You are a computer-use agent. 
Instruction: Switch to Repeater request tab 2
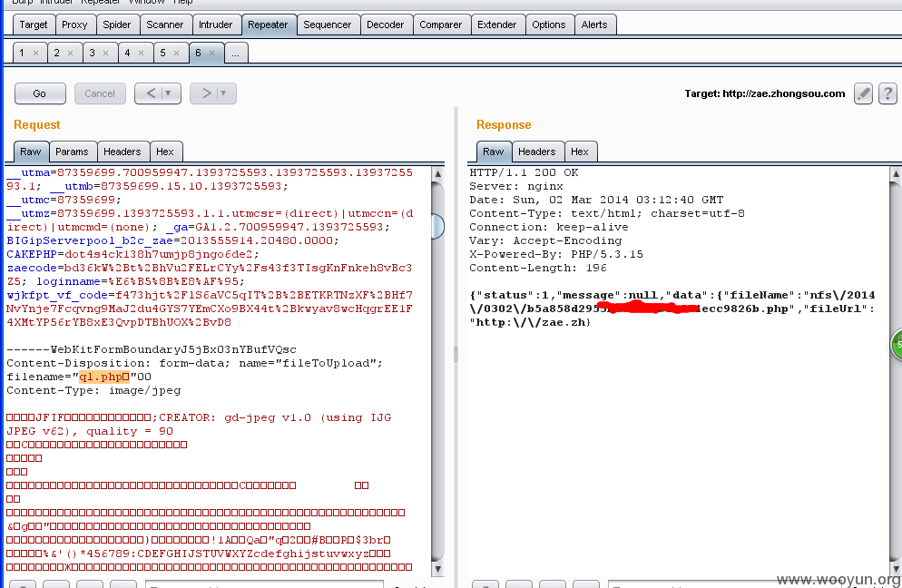56,53
